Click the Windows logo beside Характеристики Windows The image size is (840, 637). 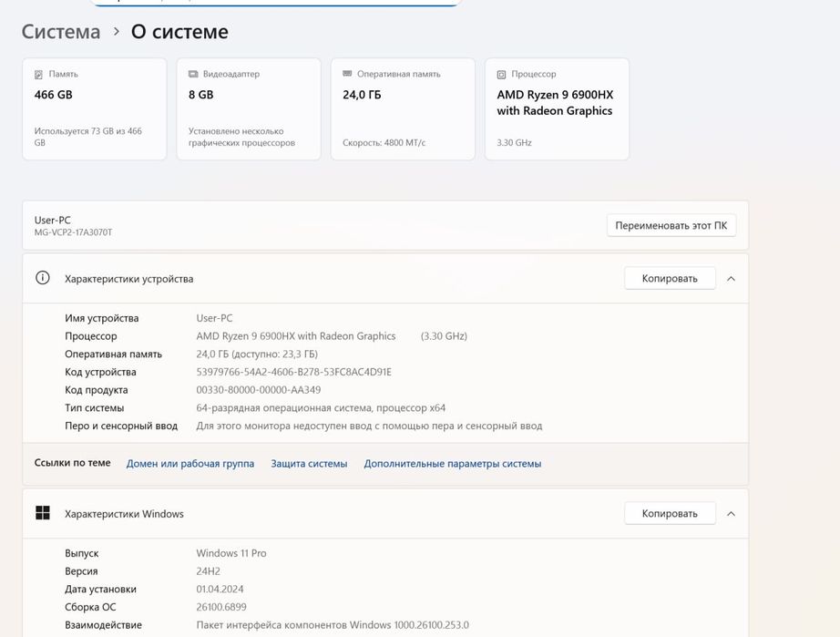[43, 513]
